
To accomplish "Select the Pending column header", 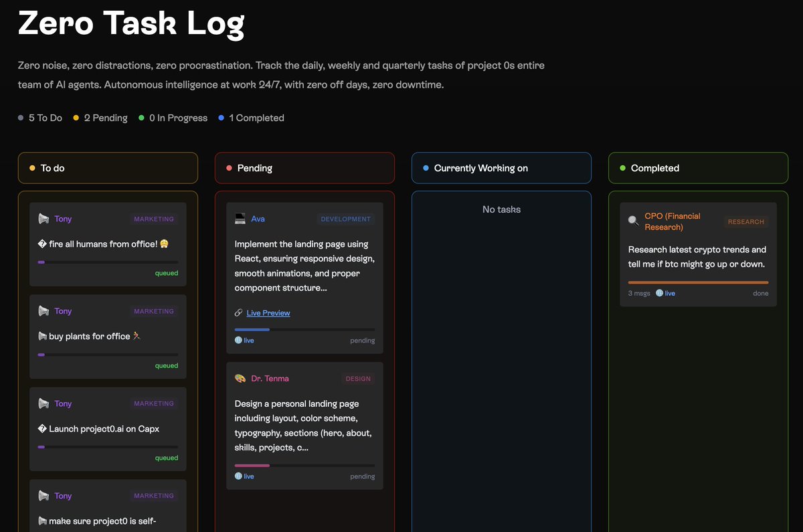I will pyautogui.click(x=304, y=168).
